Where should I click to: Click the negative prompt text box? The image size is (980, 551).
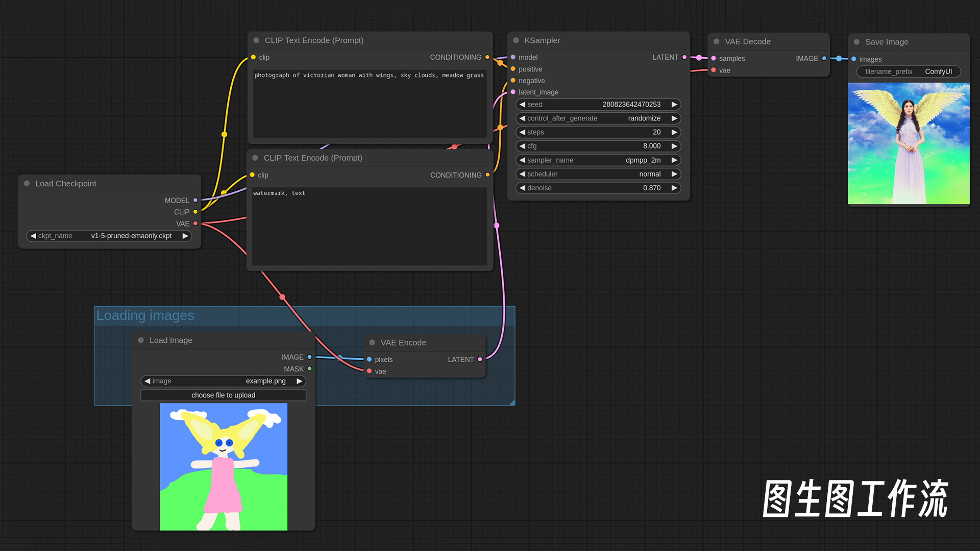click(x=369, y=227)
